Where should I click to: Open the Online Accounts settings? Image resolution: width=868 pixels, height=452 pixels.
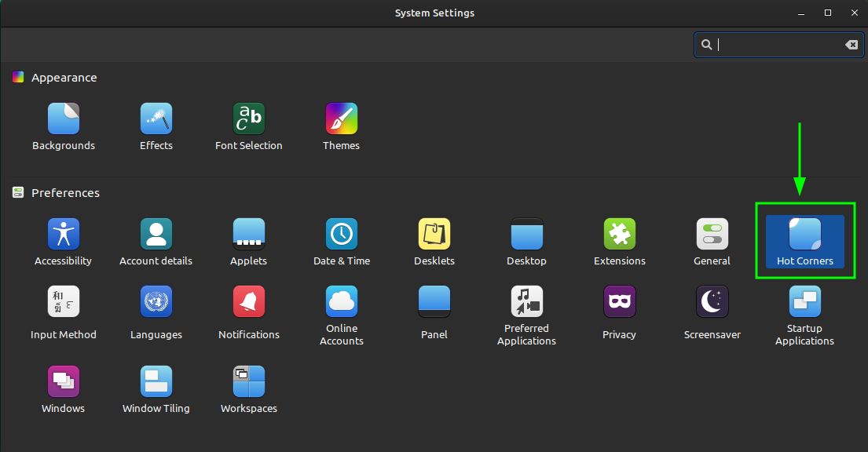341,312
